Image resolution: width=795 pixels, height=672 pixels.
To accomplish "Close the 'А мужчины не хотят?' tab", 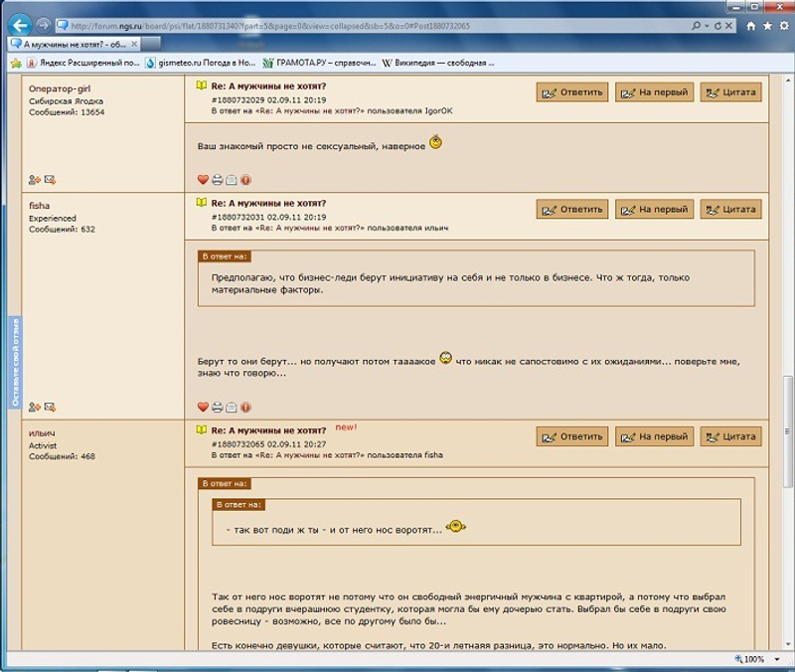I will (134, 44).
